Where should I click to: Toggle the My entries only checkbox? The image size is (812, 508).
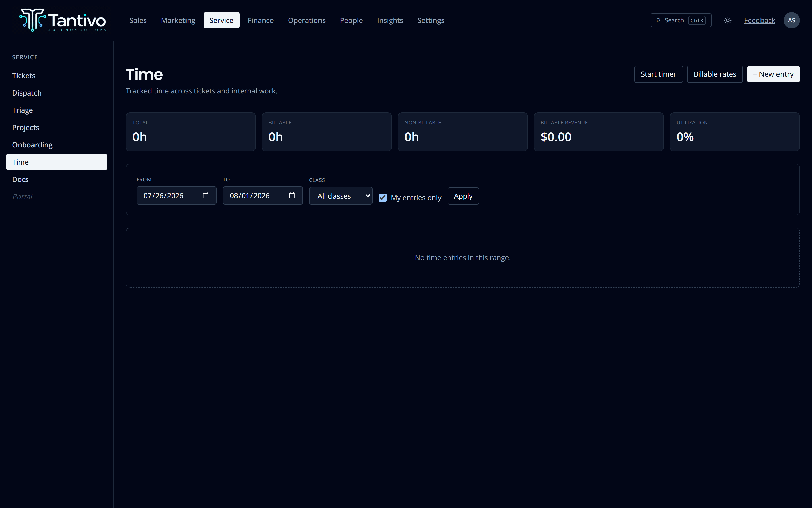(382, 198)
